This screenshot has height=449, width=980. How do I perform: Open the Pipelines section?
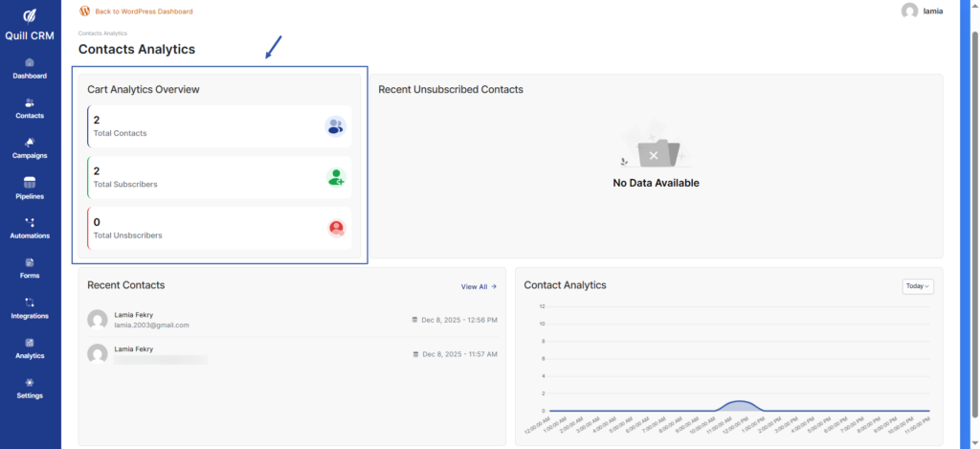pyautogui.click(x=30, y=188)
